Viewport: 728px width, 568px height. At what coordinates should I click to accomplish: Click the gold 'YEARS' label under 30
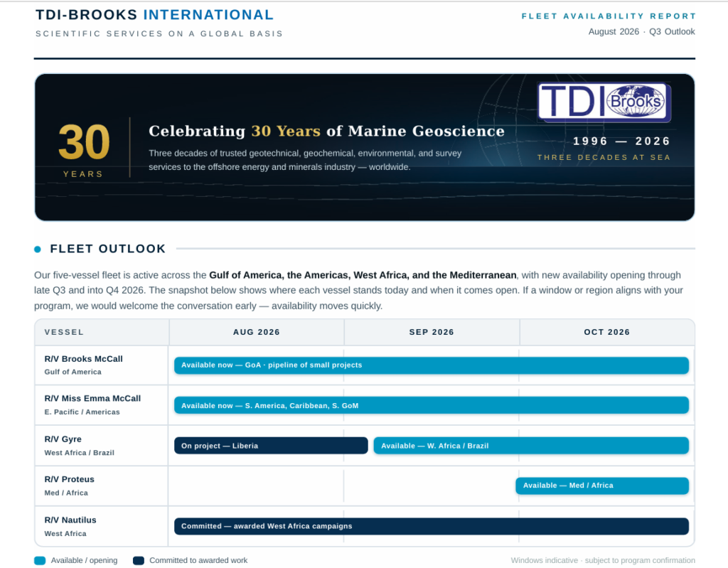click(83, 174)
